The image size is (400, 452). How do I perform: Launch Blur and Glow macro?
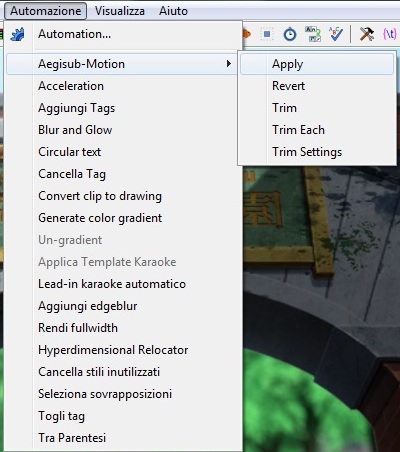click(124, 130)
